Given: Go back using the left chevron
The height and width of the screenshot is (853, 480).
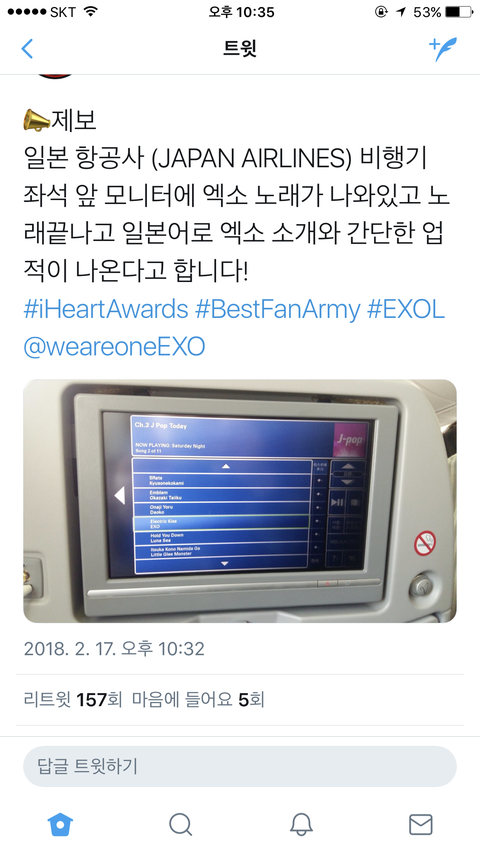Looking at the screenshot, I should [27, 49].
